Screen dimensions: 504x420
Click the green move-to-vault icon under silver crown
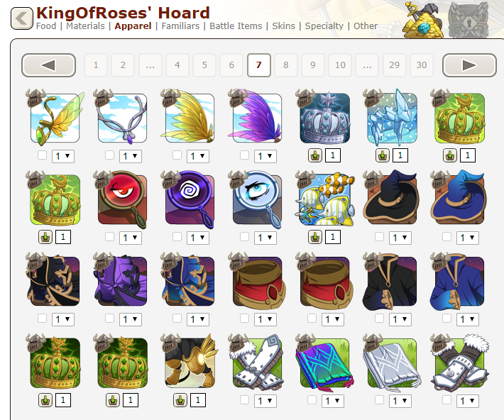click(x=315, y=156)
